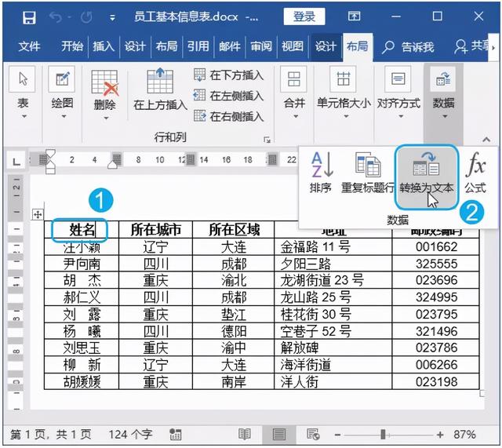Undo the last action
502x448 pixels.
tap(56, 17)
